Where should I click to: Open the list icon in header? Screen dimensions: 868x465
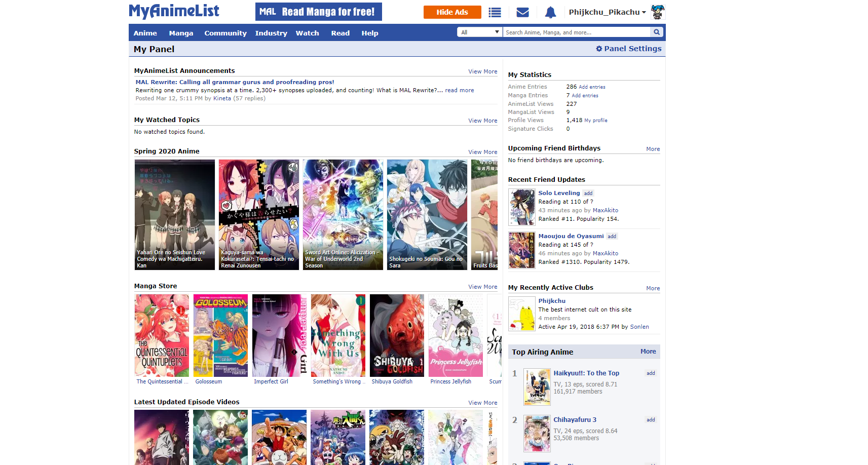pyautogui.click(x=495, y=12)
